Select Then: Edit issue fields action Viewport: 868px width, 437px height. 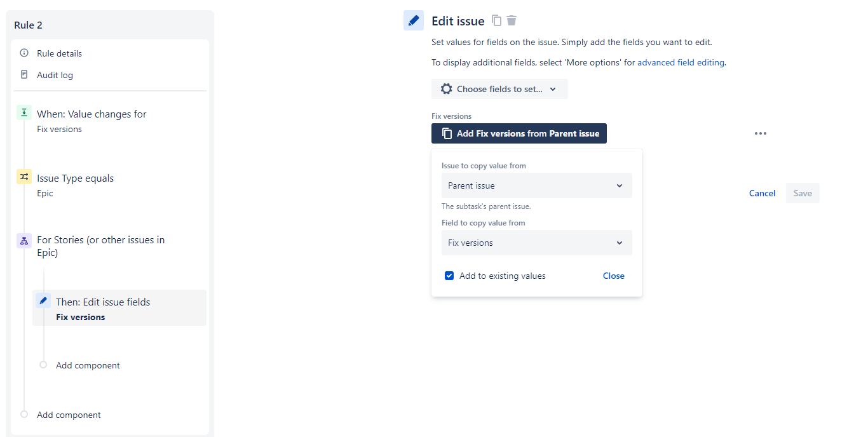click(x=119, y=308)
